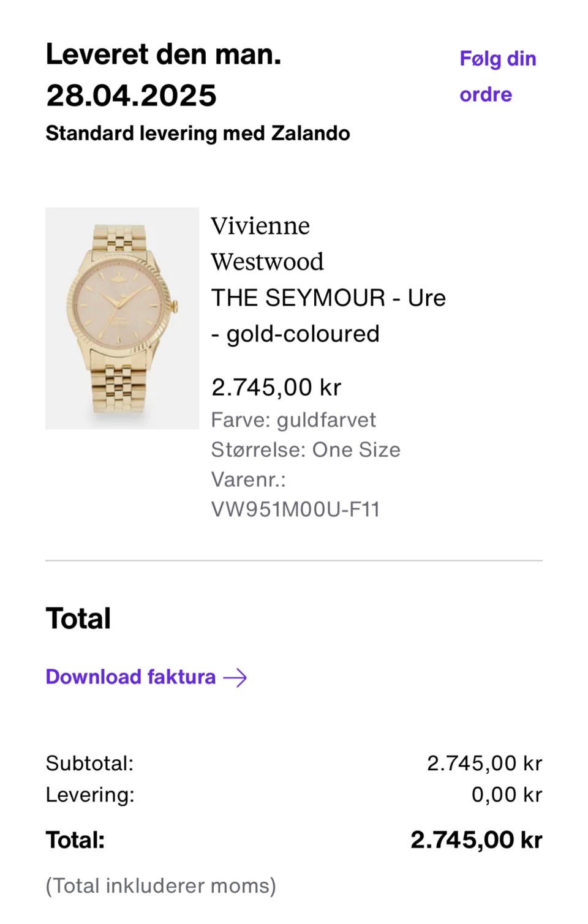The image size is (588, 924).
Task: Select the item price below the product title
Action: pos(276,387)
